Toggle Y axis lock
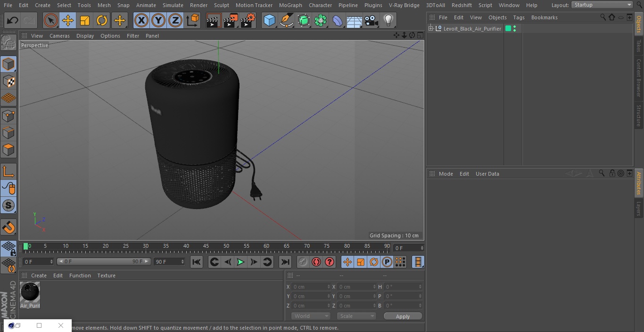 point(158,20)
